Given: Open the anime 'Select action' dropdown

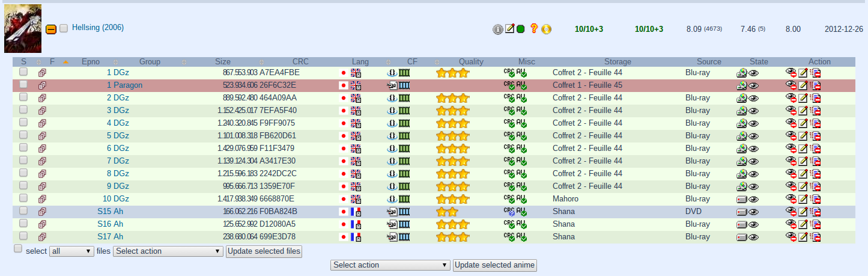Looking at the screenshot, I should tap(390, 265).
